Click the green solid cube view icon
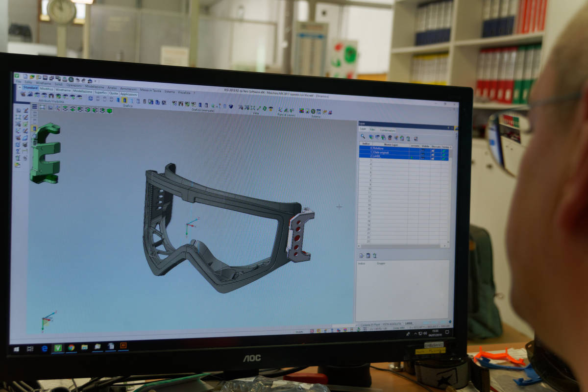 pos(109,111)
